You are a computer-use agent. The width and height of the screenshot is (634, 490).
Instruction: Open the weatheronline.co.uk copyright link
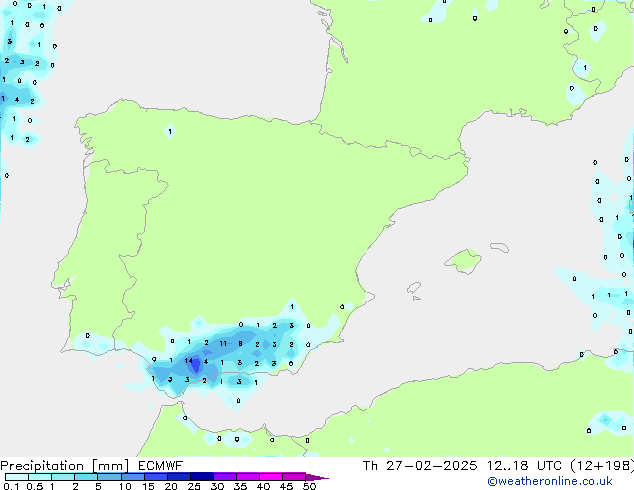tap(550, 482)
